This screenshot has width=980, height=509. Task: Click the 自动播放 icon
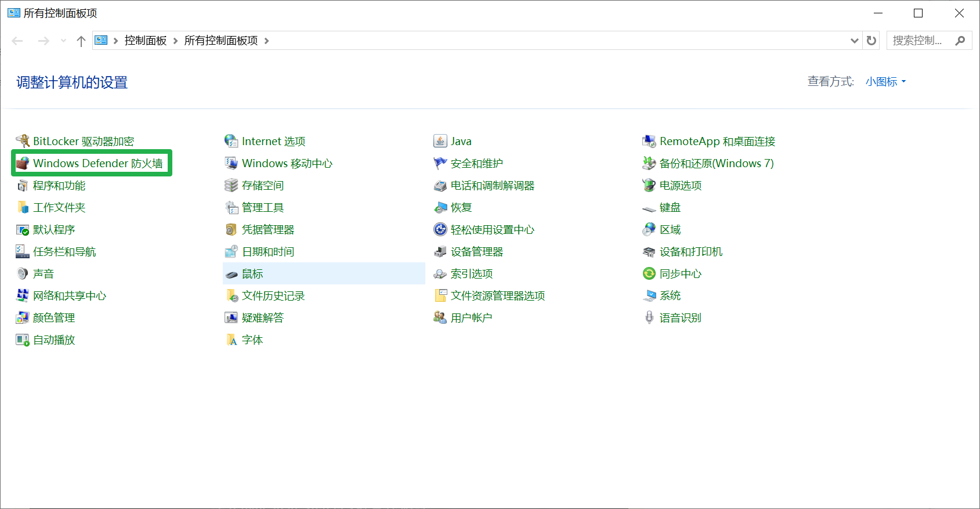point(23,340)
